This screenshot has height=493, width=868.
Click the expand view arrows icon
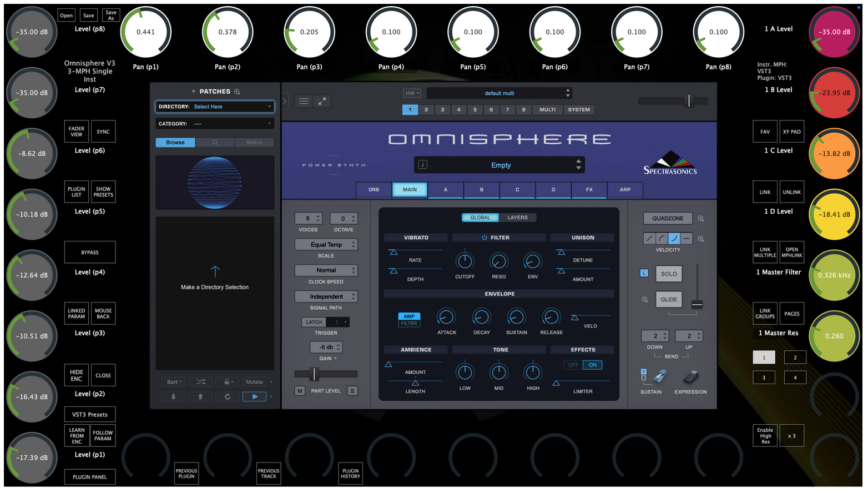click(322, 101)
